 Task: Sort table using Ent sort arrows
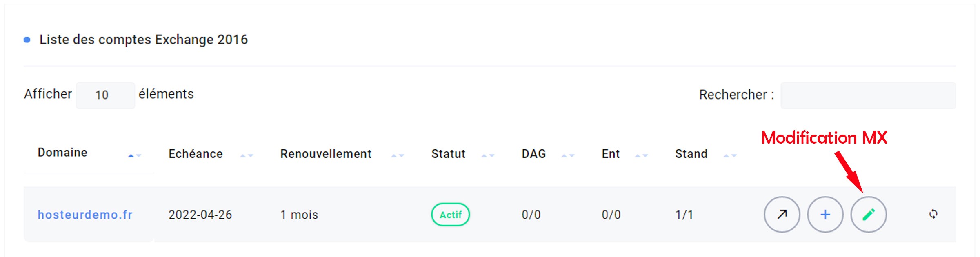(x=641, y=155)
